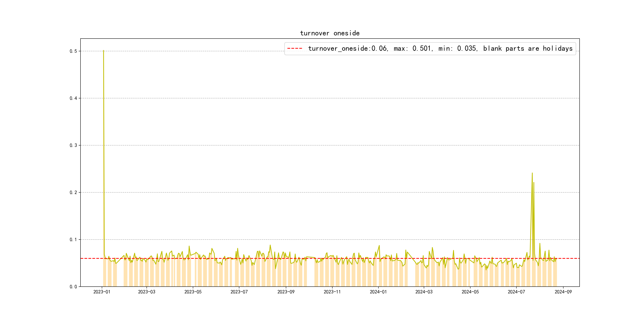Viewport: 644px width, 322px height.
Task: Click the 2024-05 x-axis label
Action: point(470,292)
